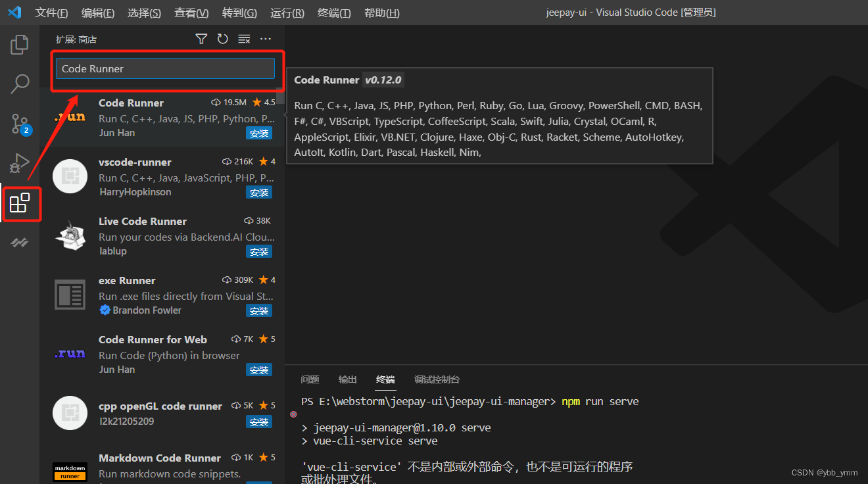Screen dimensions: 868x484
Task: Select the Markdown Code Runner title
Action: point(160,458)
